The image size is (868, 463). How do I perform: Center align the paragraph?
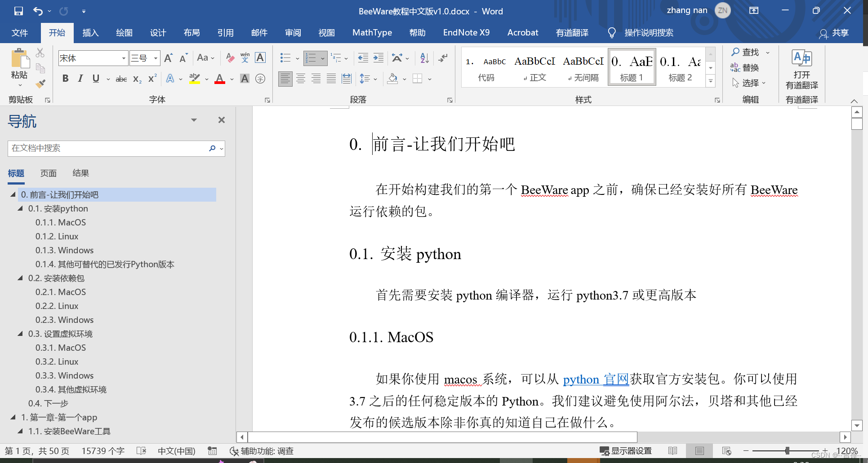tap(301, 79)
